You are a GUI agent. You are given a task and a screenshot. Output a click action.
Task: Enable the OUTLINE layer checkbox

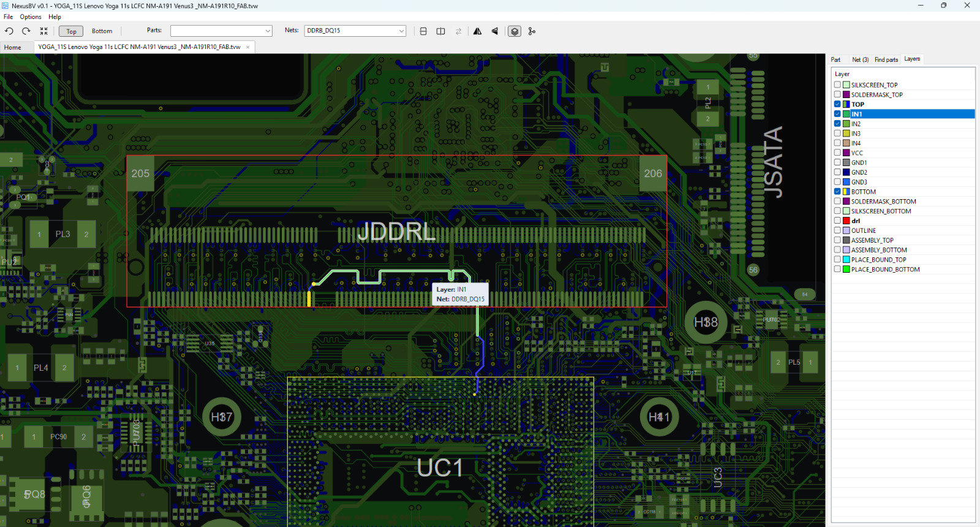pos(837,230)
